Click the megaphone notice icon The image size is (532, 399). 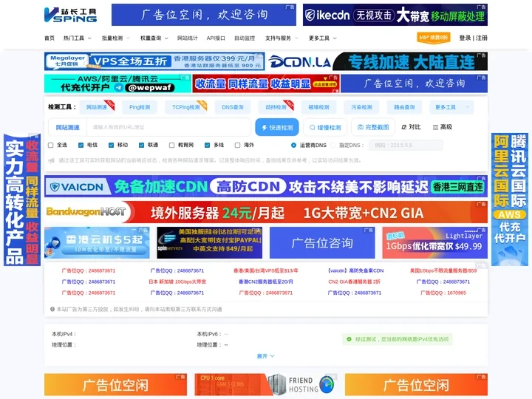(51, 160)
